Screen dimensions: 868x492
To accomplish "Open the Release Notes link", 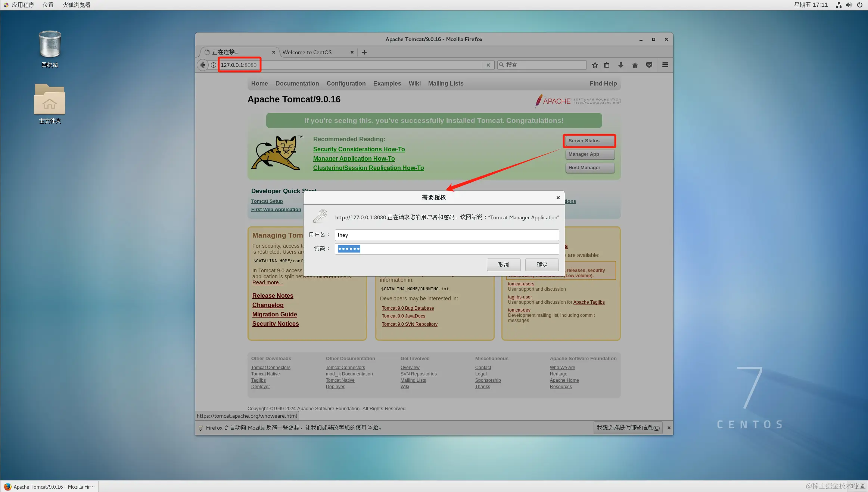I will pyautogui.click(x=273, y=296).
